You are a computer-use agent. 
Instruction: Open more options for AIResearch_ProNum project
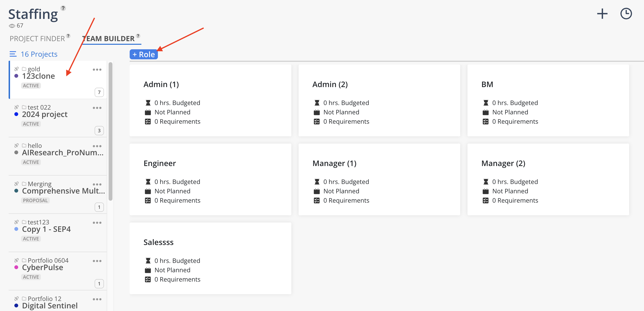[x=97, y=146]
